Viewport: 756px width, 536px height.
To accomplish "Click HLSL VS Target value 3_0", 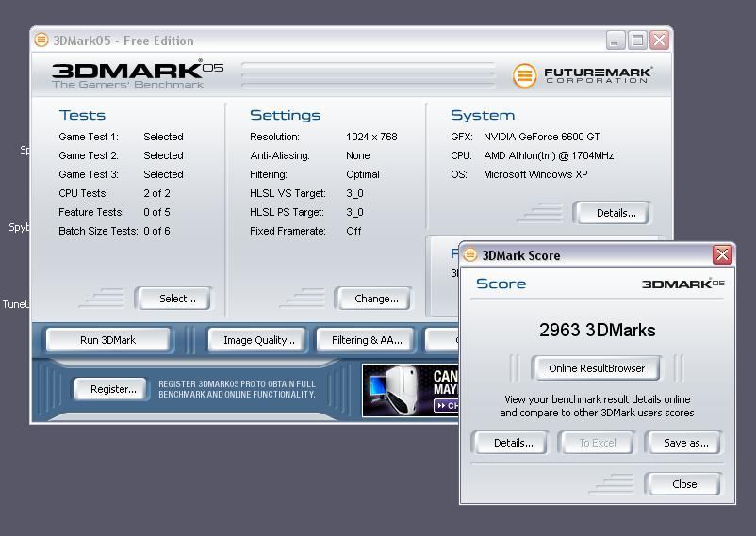I will click(x=354, y=193).
